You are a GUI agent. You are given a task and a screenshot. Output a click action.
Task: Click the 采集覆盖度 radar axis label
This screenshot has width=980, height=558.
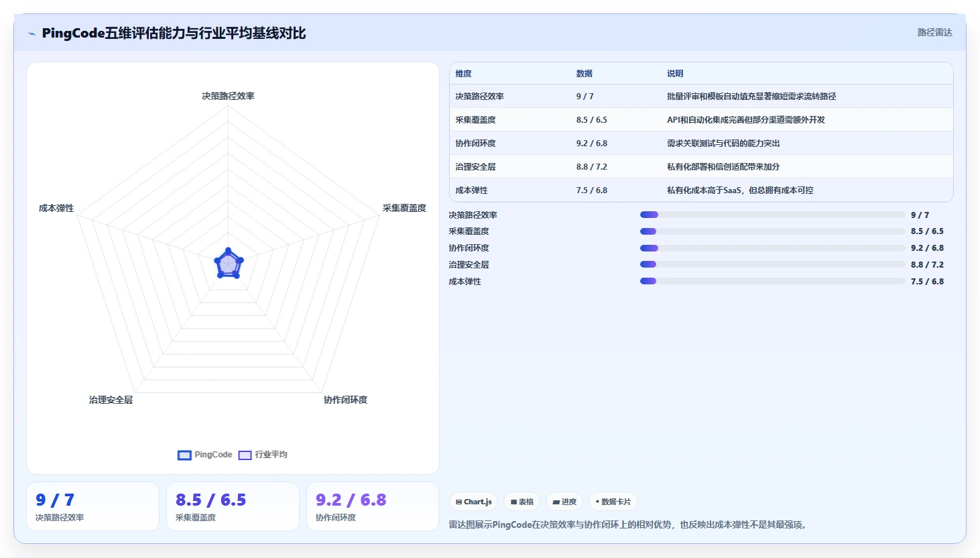[404, 208]
